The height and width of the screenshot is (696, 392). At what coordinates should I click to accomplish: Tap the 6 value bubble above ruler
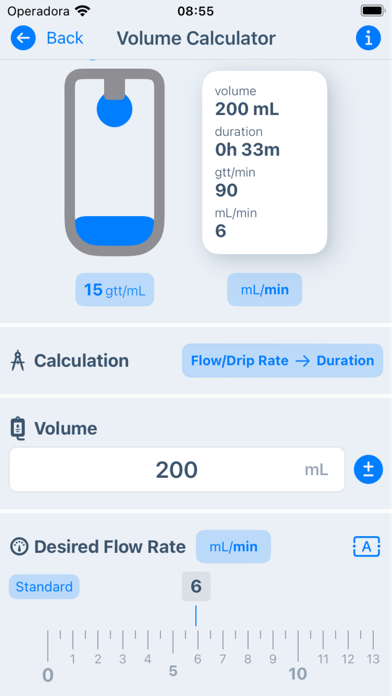(x=196, y=586)
